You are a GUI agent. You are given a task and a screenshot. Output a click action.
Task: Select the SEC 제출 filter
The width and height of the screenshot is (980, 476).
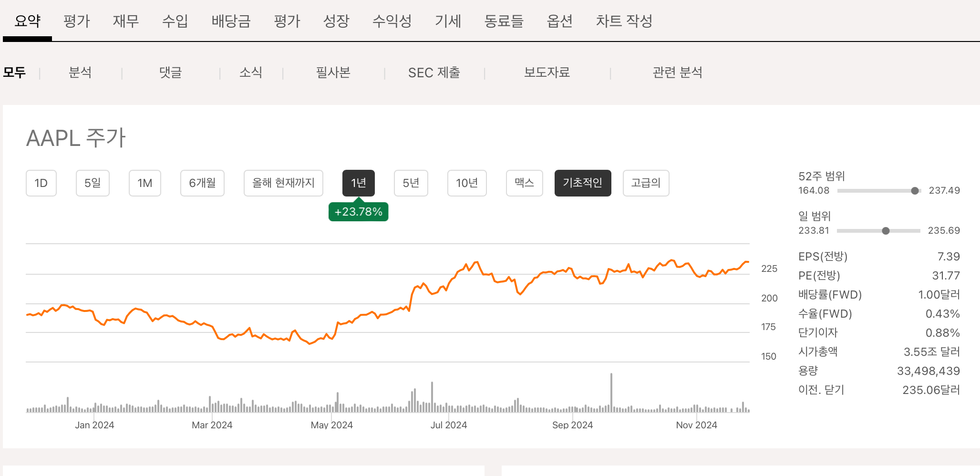434,72
